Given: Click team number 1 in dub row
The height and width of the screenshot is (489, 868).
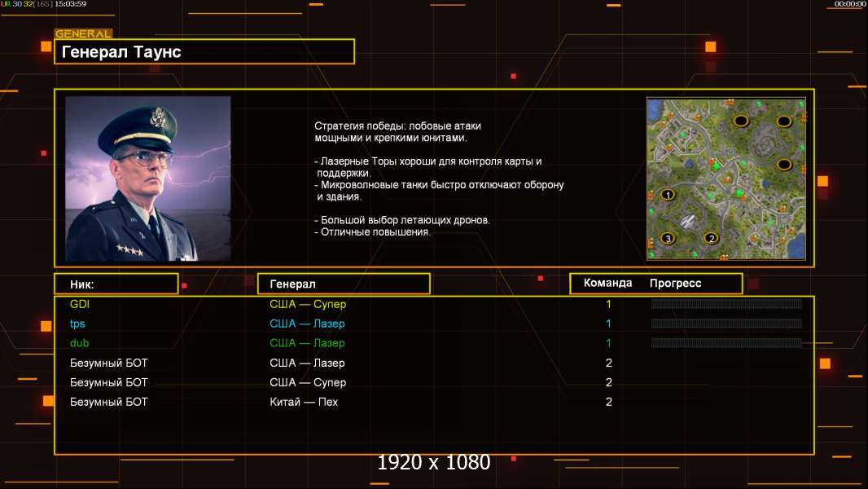Looking at the screenshot, I should tap(608, 343).
